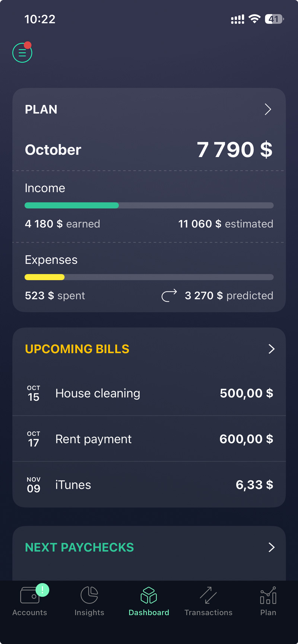Expand the Plan card chevron
Viewport: 298px width, 644px height.
point(268,109)
